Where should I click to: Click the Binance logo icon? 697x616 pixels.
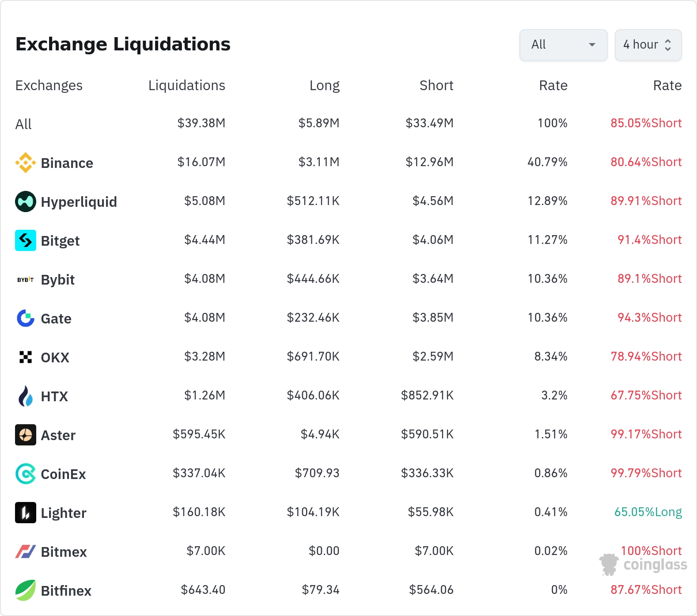pyautogui.click(x=26, y=163)
